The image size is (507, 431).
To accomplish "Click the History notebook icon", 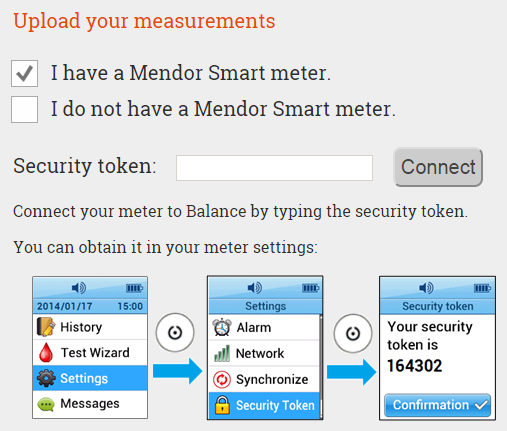I will pyautogui.click(x=46, y=327).
